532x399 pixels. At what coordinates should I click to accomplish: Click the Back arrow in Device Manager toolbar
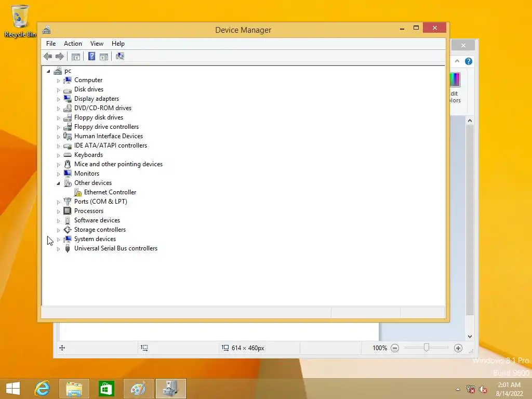click(x=48, y=56)
